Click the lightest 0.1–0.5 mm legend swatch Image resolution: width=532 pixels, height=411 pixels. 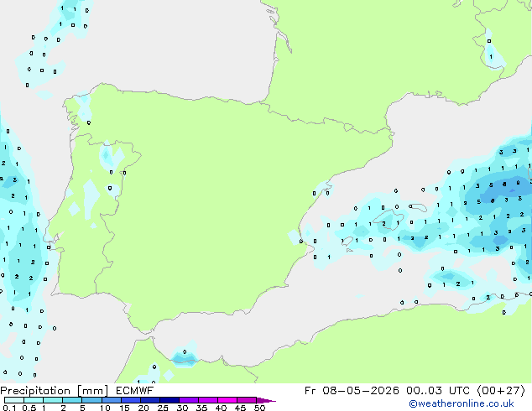tap(14, 400)
